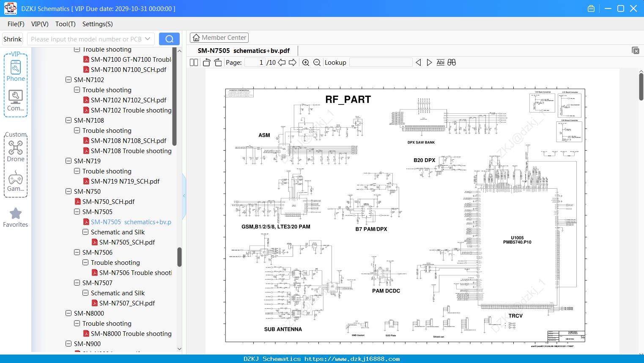Open the Settings(S) menu
Image resolution: width=644 pixels, height=363 pixels.
(98, 24)
